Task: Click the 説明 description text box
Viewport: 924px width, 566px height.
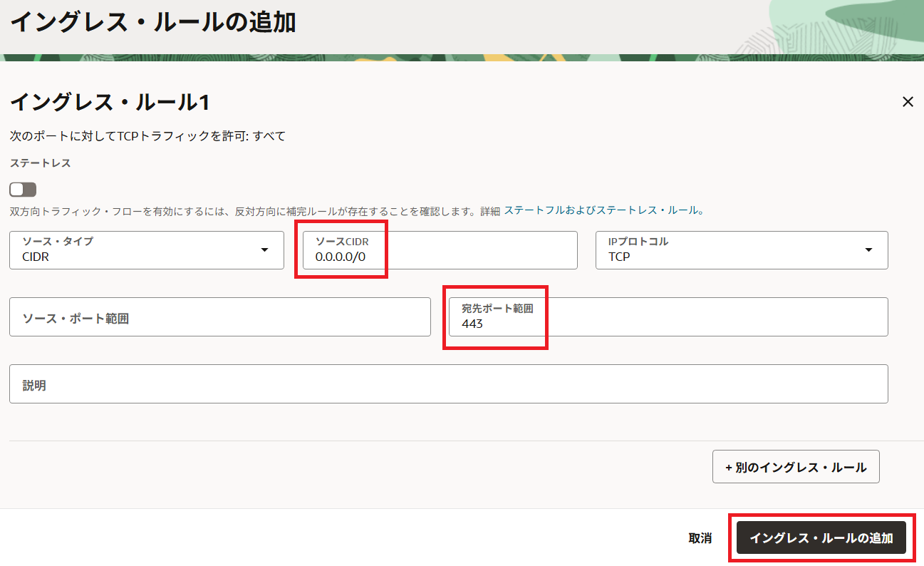Action: click(x=448, y=384)
